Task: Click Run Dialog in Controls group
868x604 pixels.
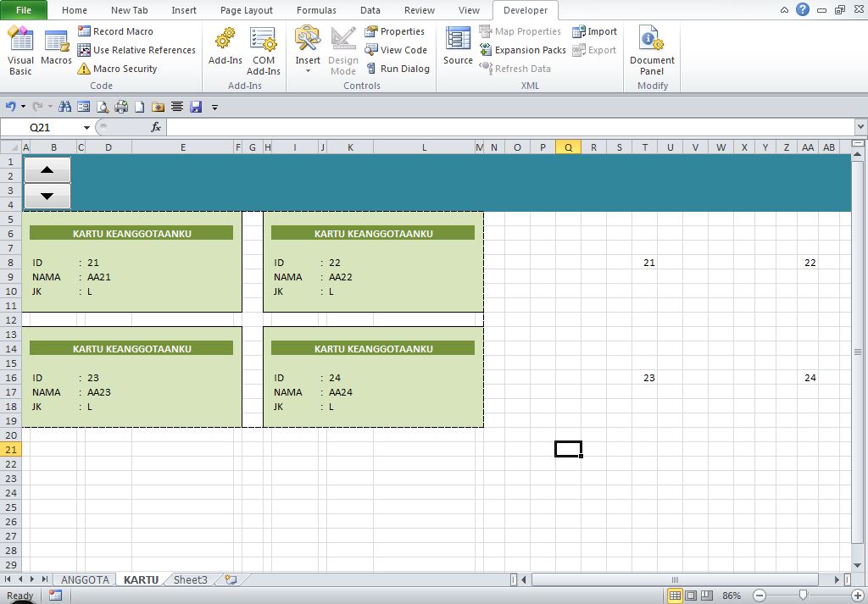Action: pos(398,69)
